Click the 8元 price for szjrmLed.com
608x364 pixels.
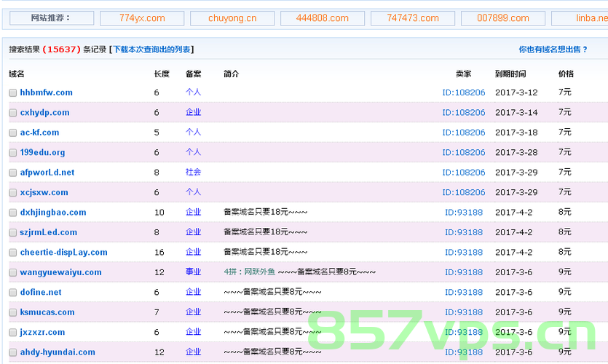pyautogui.click(x=565, y=232)
